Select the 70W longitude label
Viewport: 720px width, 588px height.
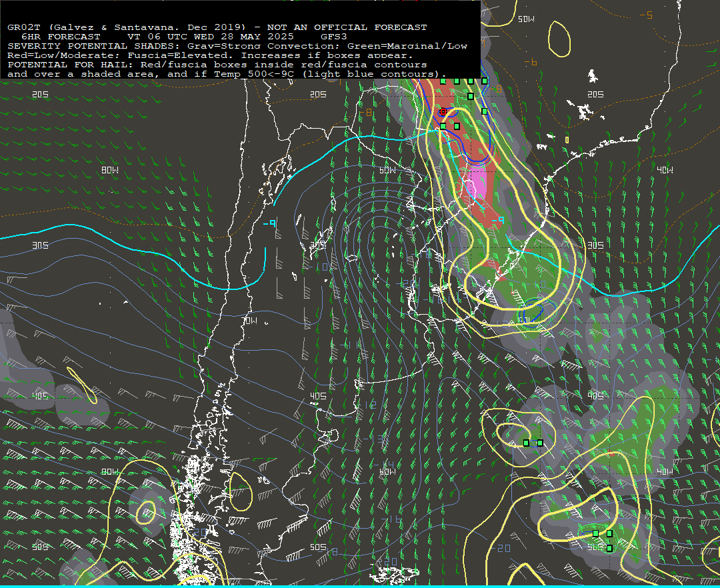(x=249, y=321)
